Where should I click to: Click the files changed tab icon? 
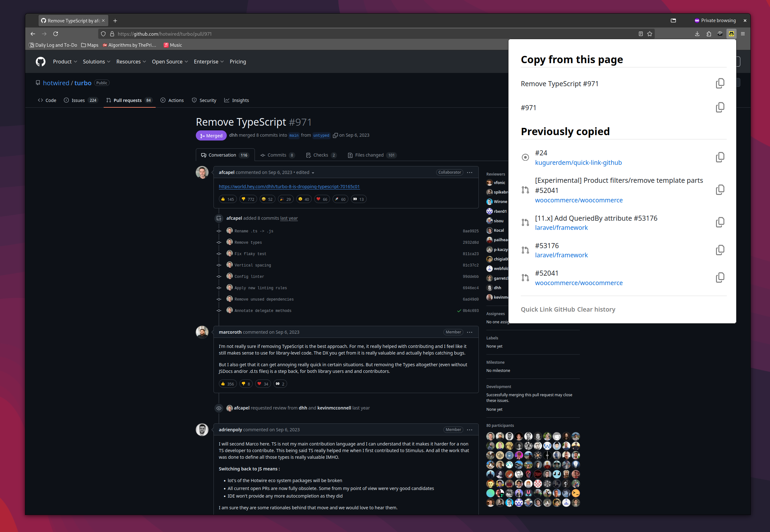coord(350,155)
